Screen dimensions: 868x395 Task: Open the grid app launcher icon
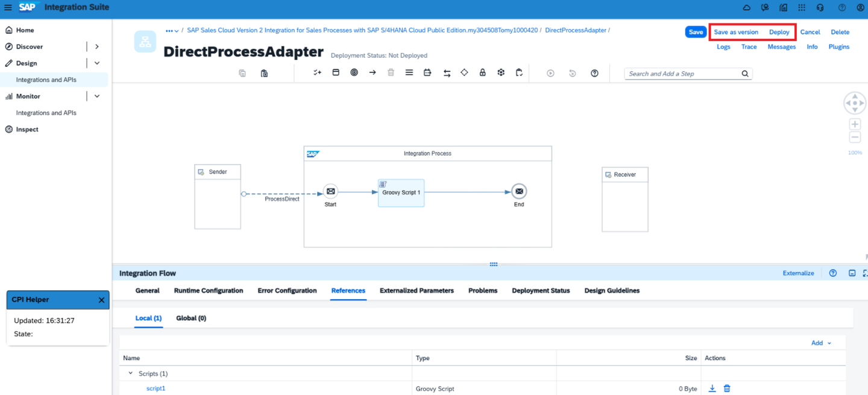pos(801,7)
